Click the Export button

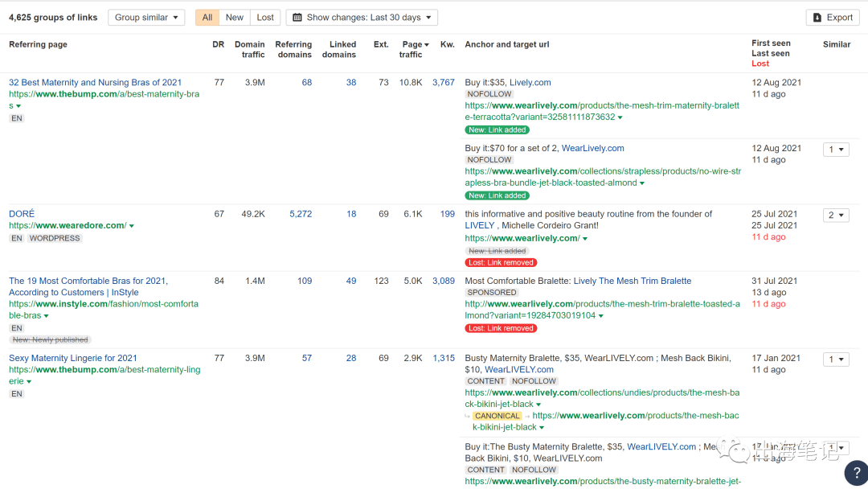pyautogui.click(x=833, y=17)
